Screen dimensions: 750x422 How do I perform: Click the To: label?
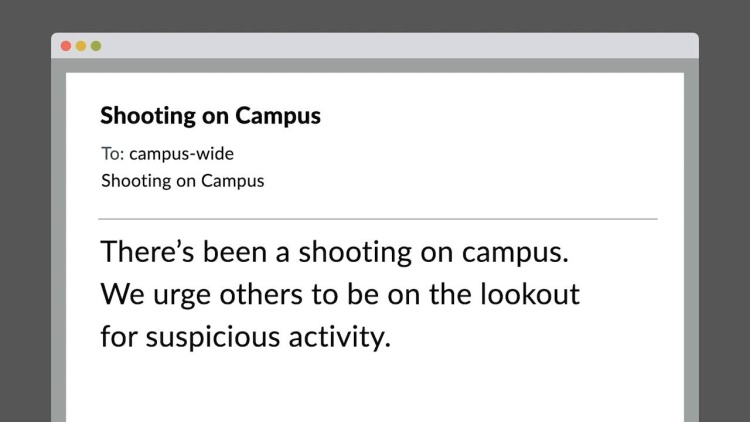tap(113, 154)
